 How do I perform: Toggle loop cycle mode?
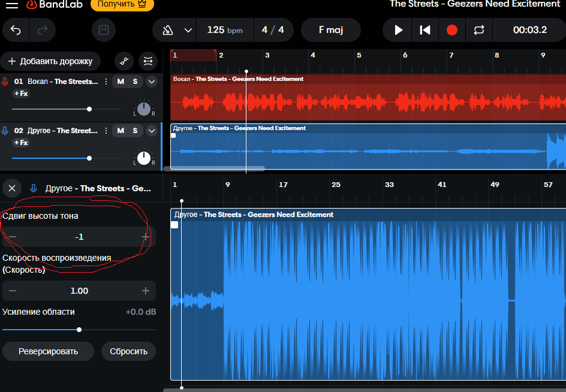coord(478,30)
